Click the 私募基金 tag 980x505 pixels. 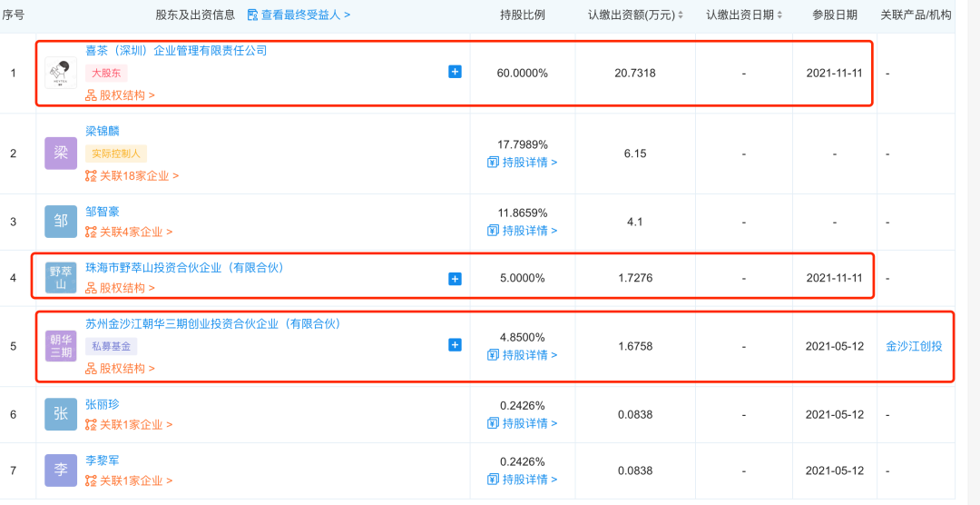111,346
